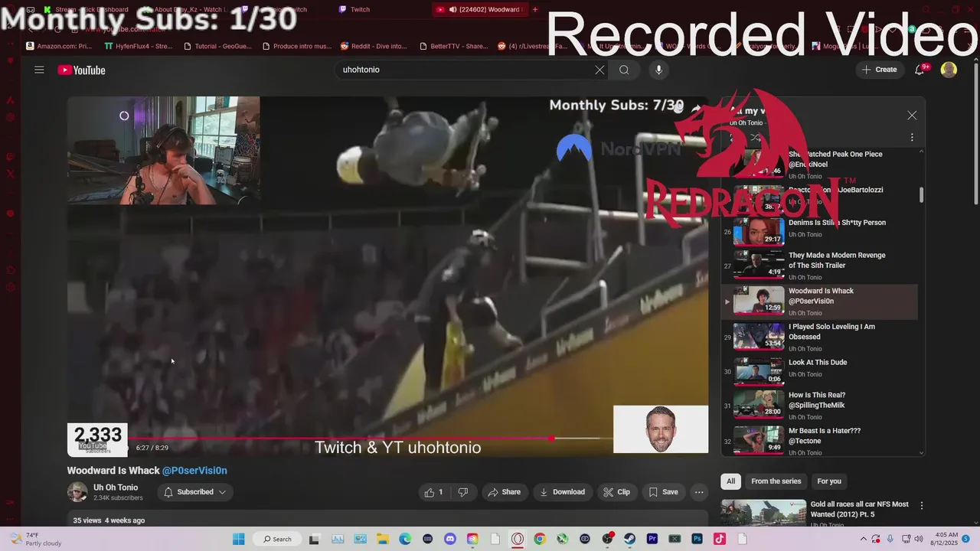Select the All filter chip
This screenshot has height=551, width=980.
click(730, 481)
